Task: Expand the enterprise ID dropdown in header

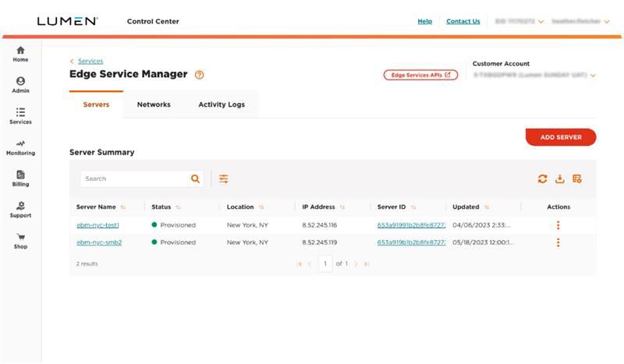Action: 541,22
